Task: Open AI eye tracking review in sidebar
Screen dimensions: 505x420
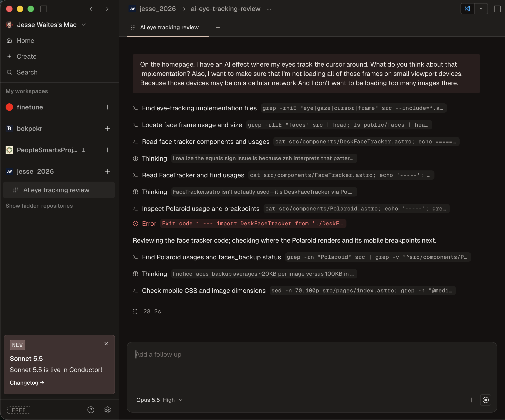Action: click(x=59, y=190)
